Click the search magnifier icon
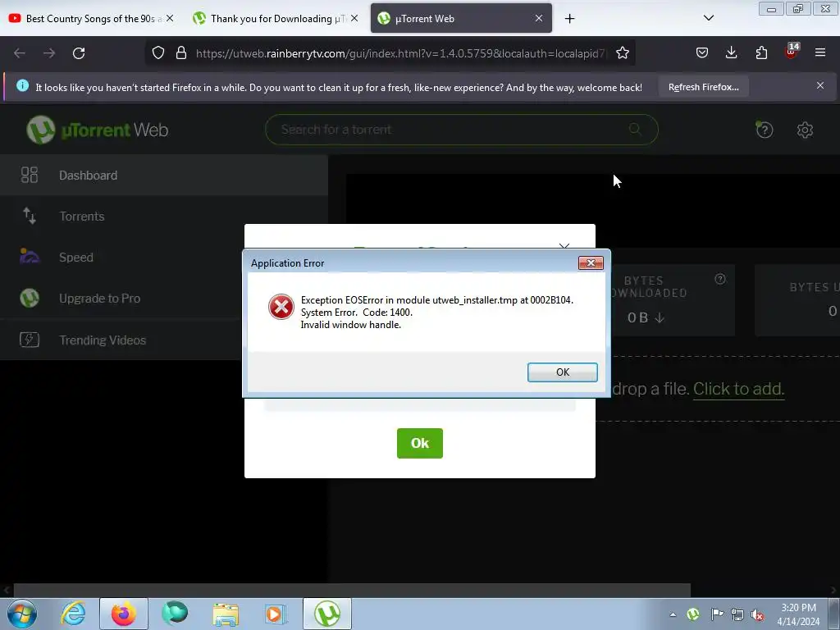The image size is (840, 630). tap(635, 129)
